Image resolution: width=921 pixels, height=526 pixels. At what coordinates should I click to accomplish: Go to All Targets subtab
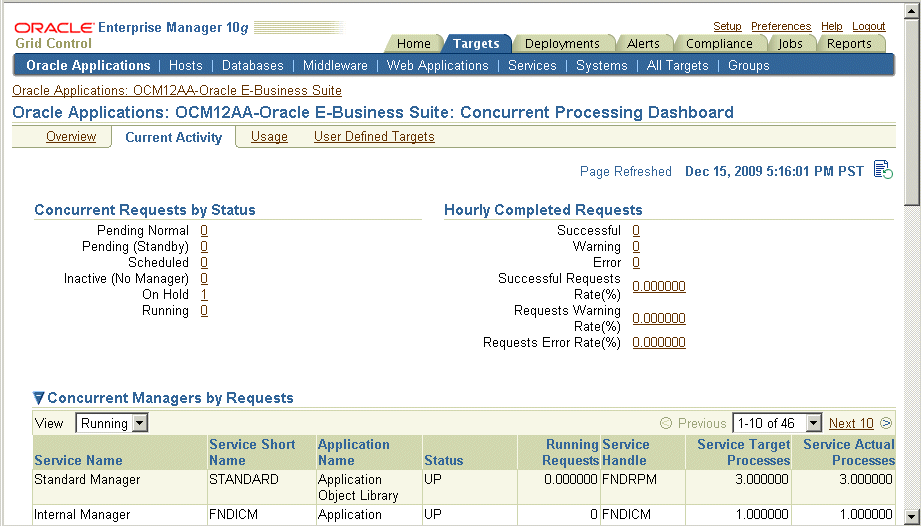click(677, 66)
